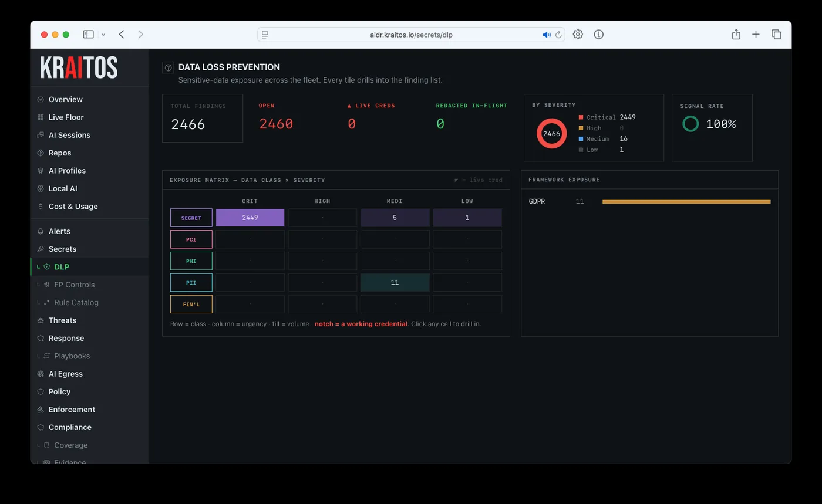Click the Repos diamond icon

pyautogui.click(x=41, y=153)
